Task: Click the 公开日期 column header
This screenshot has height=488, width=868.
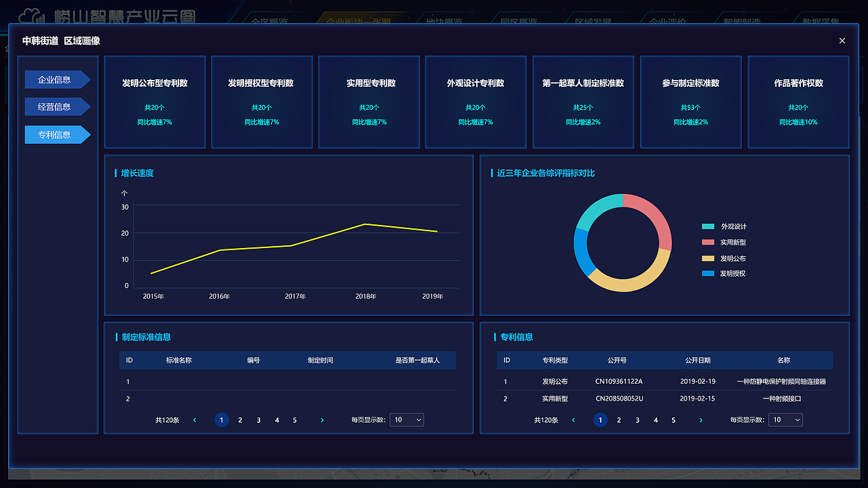Action: pos(698,360)
